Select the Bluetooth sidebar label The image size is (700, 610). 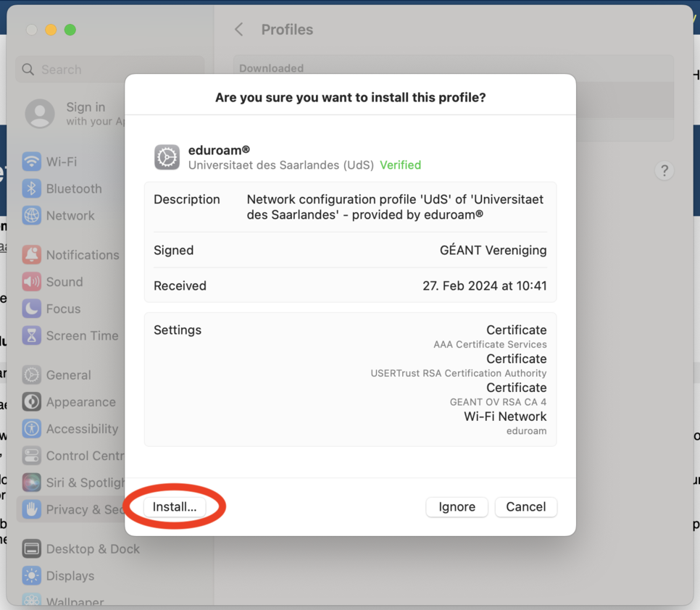(x=74, y=188)
